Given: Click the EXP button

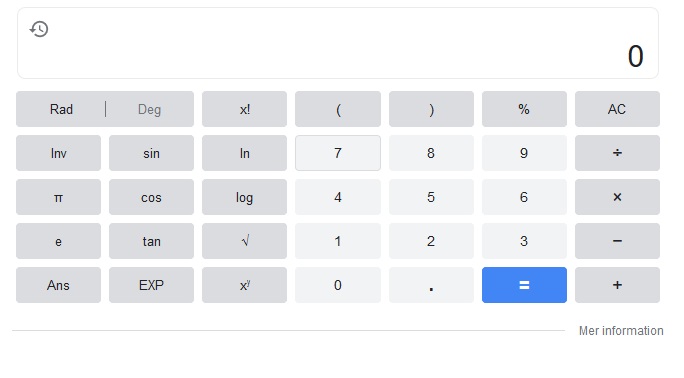Looking at the screenshot, I should 151,285.
